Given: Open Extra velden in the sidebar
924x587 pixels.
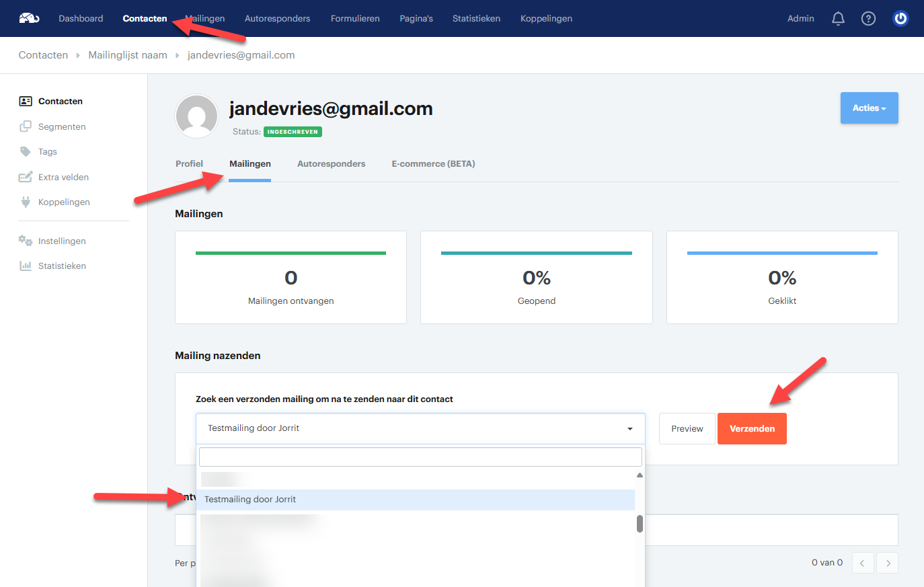Looking at the screenshot, I should click(x=63, y=177).
